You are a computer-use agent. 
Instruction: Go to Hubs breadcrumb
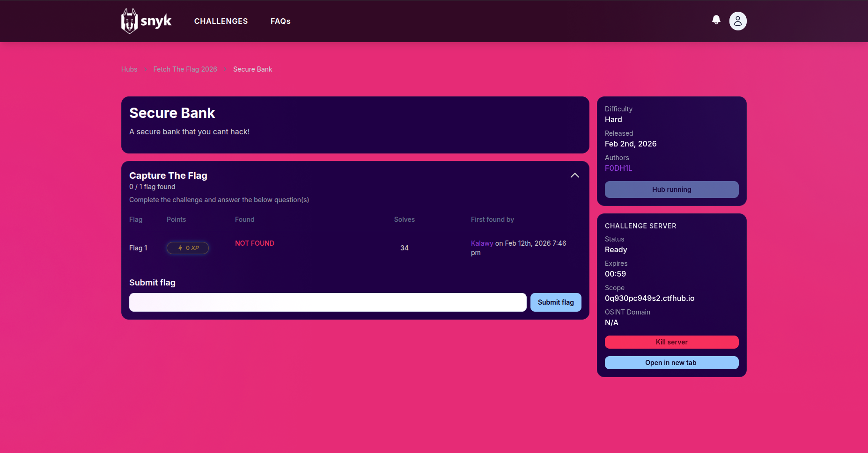pyautogui.click(x=129, y=69)
